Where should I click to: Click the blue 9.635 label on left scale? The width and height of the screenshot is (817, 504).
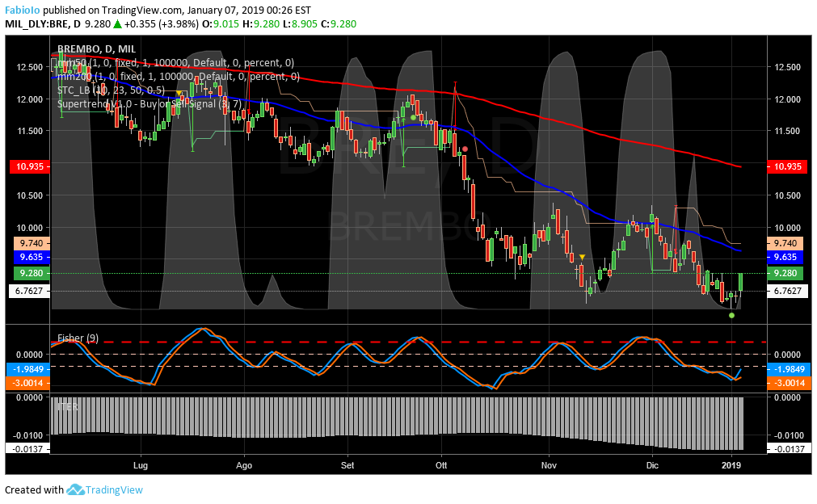(30, 257)
